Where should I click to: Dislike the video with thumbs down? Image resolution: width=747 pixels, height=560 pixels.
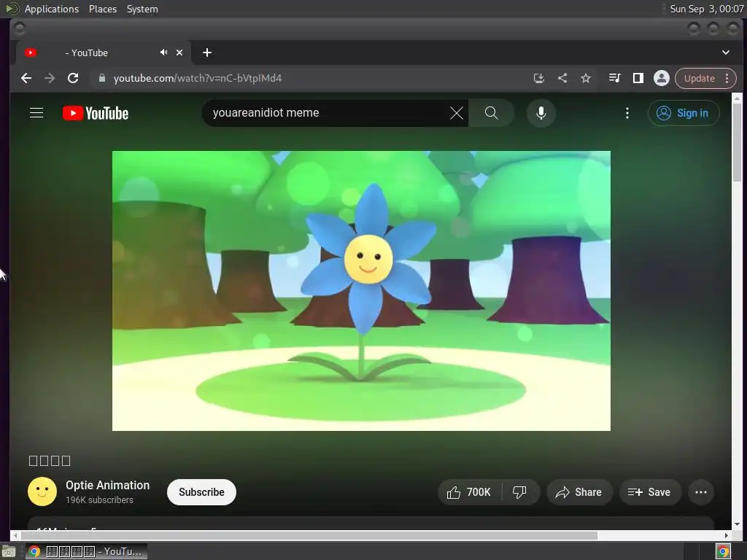tap(519, 492)
